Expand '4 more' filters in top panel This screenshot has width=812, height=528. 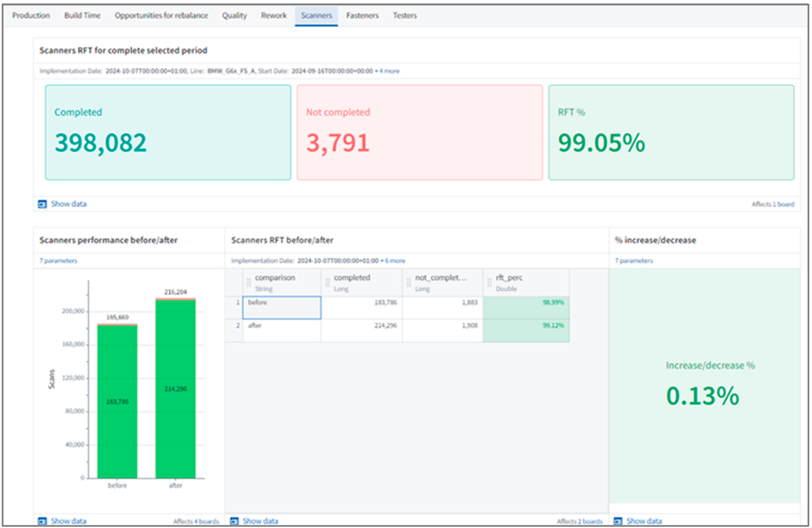pos(389,71)
